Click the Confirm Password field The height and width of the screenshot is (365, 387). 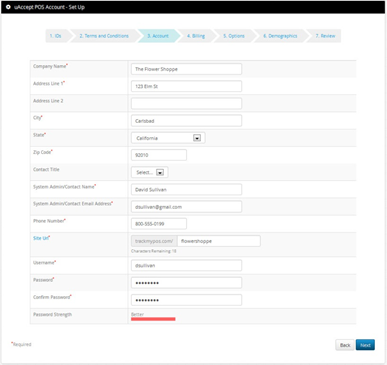(x=186, y=300)
